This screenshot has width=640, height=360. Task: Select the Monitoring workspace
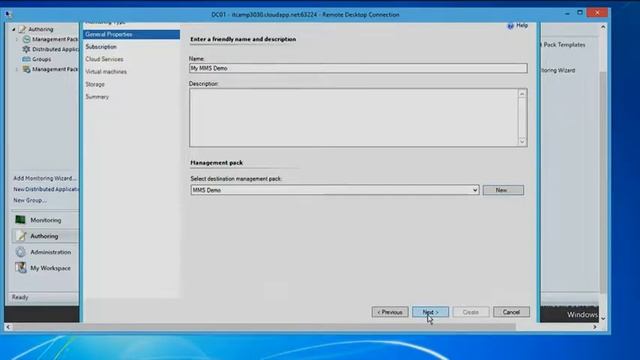(45, 220)
